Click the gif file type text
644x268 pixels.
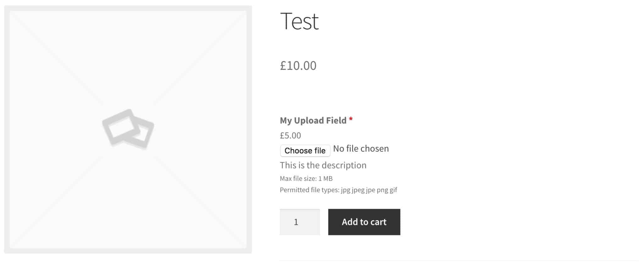pos(393,190)
